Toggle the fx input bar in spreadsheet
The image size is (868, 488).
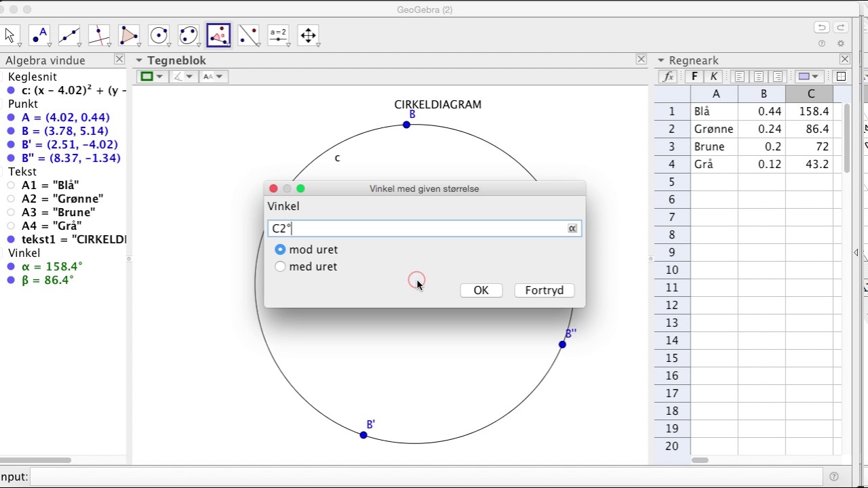pos(669,77)
